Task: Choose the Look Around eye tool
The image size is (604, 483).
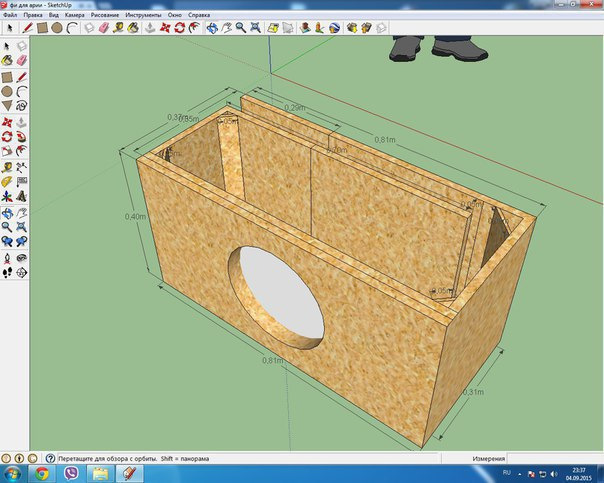Action: pyautogui.click(x=22, y=258)
